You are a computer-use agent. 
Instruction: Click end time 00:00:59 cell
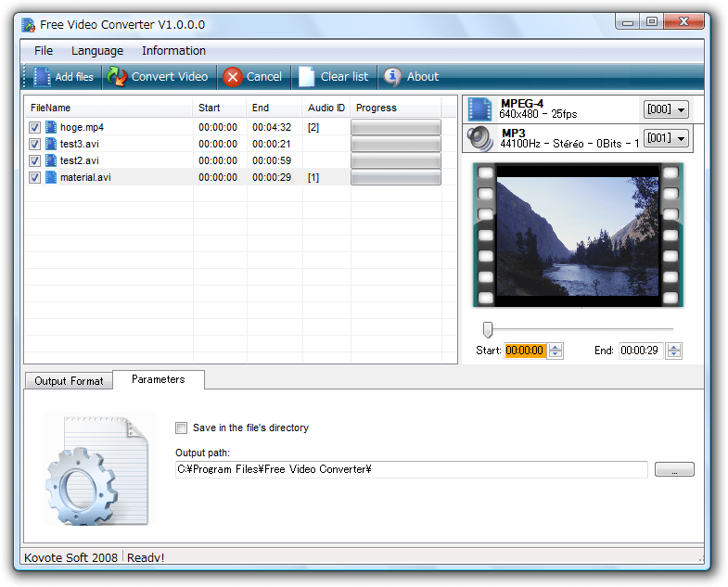(x=272, y=160)
